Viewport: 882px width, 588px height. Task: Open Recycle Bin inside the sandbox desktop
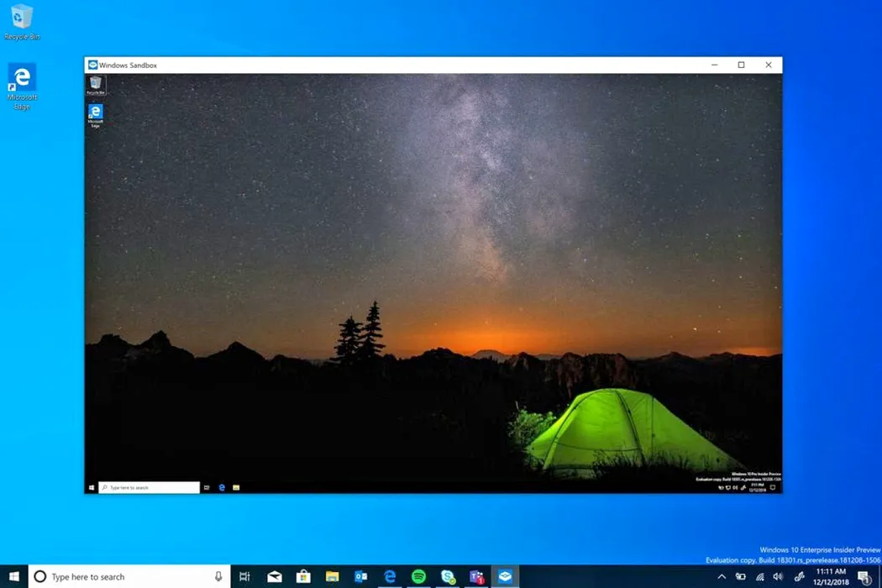coord(96,84)
